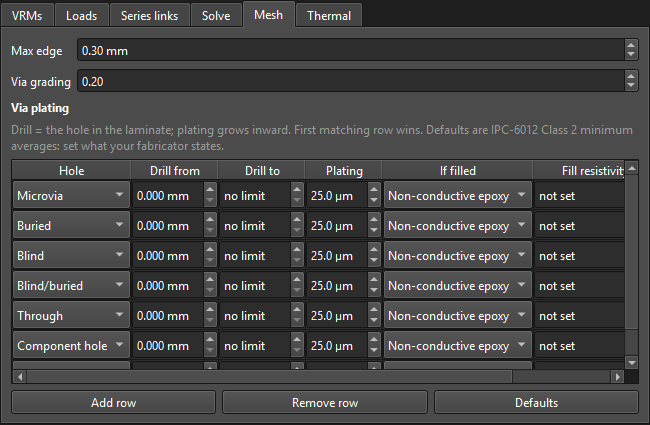Open Microvia row's If filled dropdown

click(x=458, y=195)
